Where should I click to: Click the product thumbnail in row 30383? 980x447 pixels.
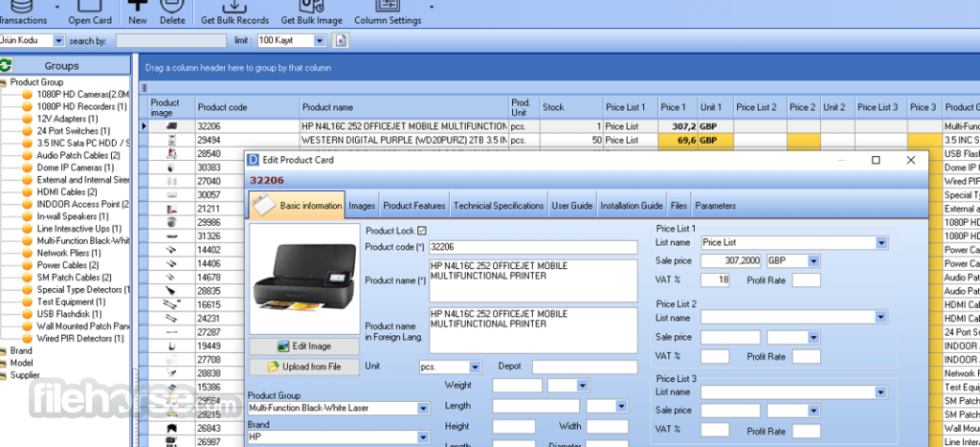click(172, 168)
